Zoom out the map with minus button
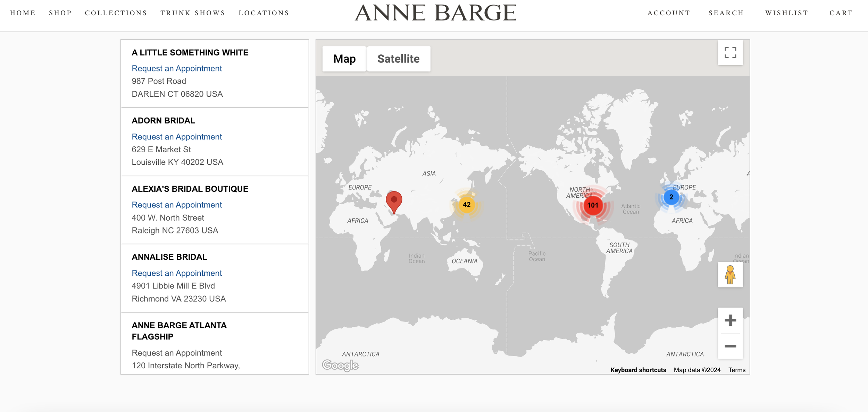This screenshot has width=868, height=412. pyautogui.click(x=730, y=346)
